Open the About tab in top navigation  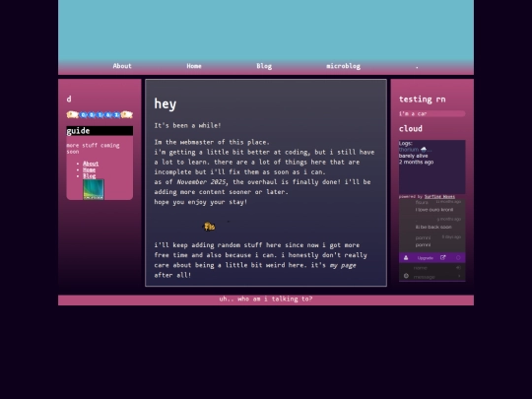click(x=122, y=66)
